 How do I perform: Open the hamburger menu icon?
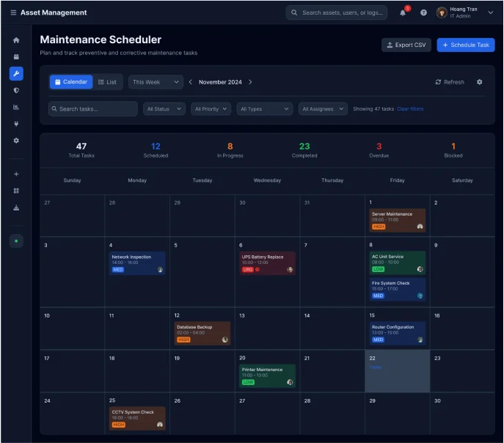pyautogui.click(x=13, y=12)
